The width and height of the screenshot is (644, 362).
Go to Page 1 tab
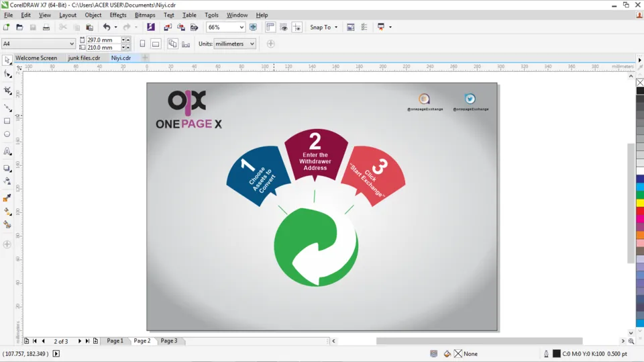(x=115, y=341)
